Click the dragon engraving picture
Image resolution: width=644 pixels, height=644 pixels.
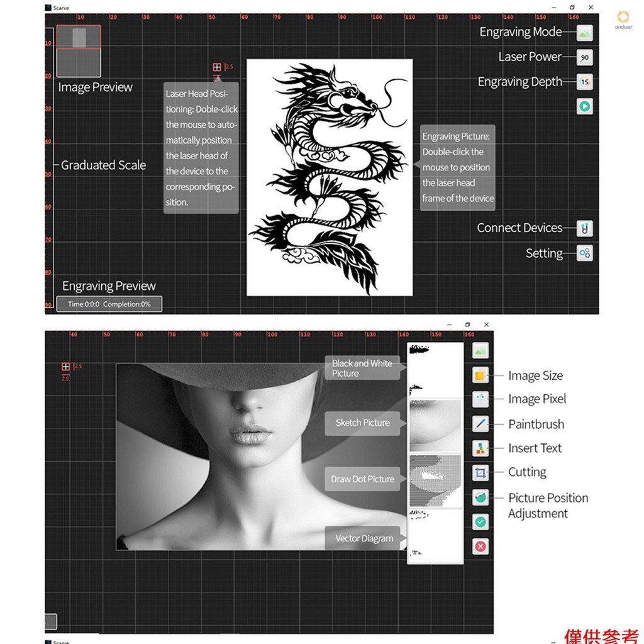329,177
